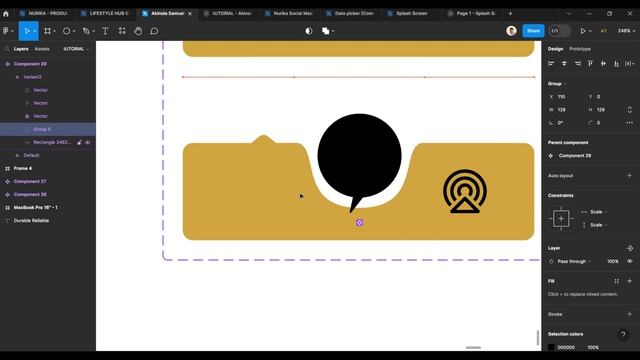Click align top icon
The width and height of the screenshot is (640, 360).
tap(590, 64)
